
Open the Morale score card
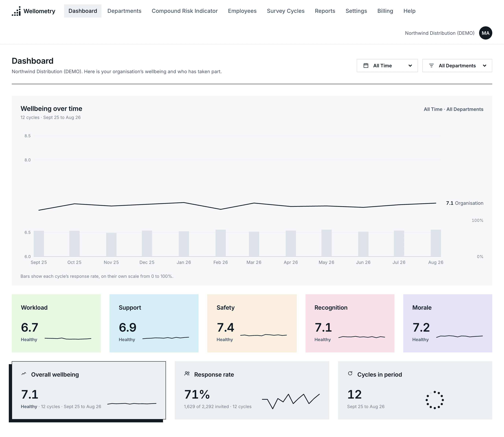(x=448, y=323)
